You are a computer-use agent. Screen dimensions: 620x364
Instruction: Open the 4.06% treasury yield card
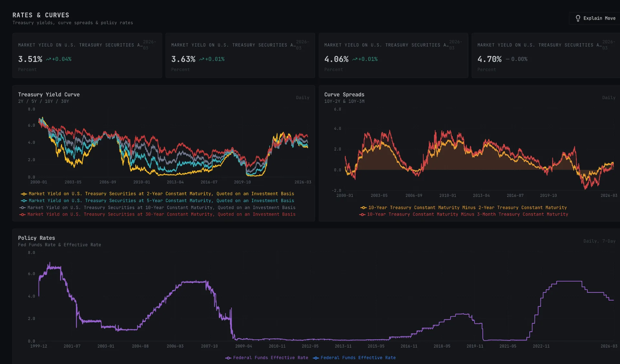[x=393, y=55]
